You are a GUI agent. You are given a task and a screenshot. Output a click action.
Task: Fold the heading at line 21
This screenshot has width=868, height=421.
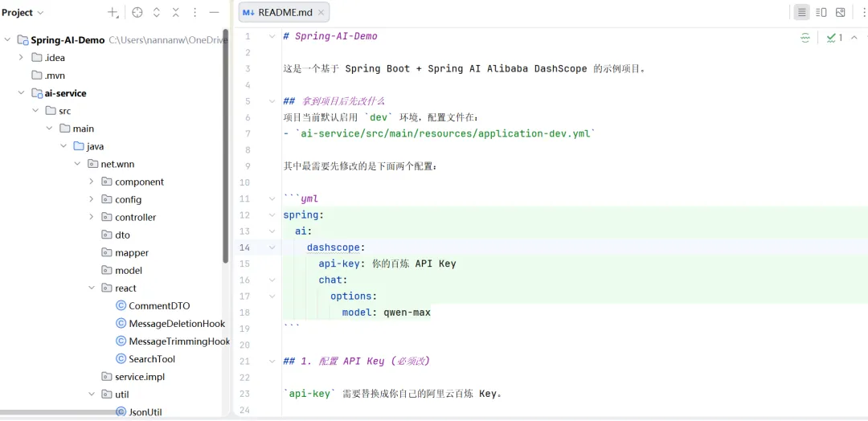click(272, 362)
